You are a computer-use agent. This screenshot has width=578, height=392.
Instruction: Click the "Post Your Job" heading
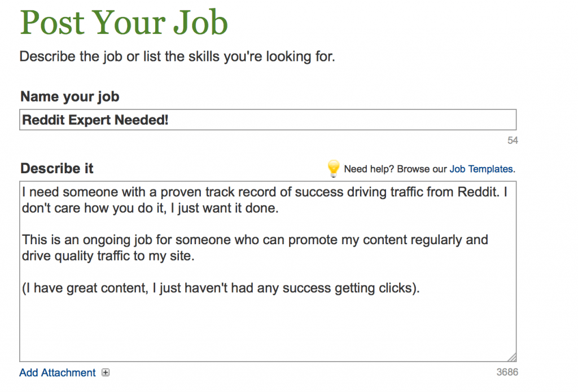(x=124, y=23)
